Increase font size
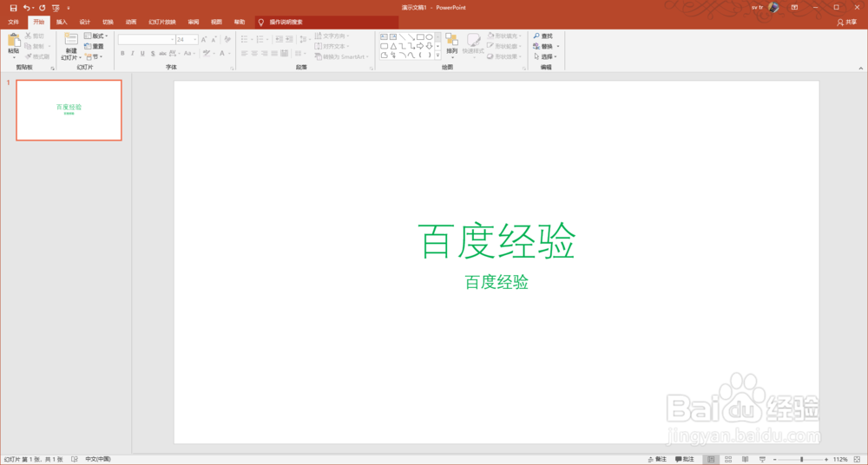This screenshot has height=465, width=868. coord(204,39)
